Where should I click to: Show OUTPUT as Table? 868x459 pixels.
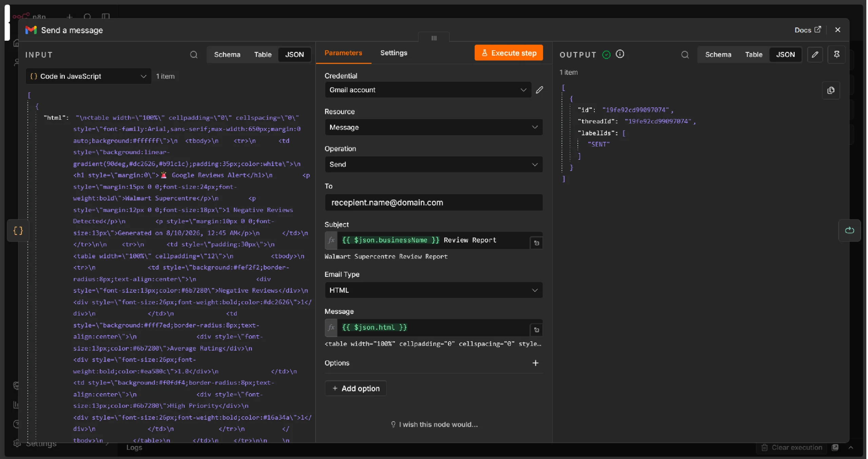click(753, 55)
